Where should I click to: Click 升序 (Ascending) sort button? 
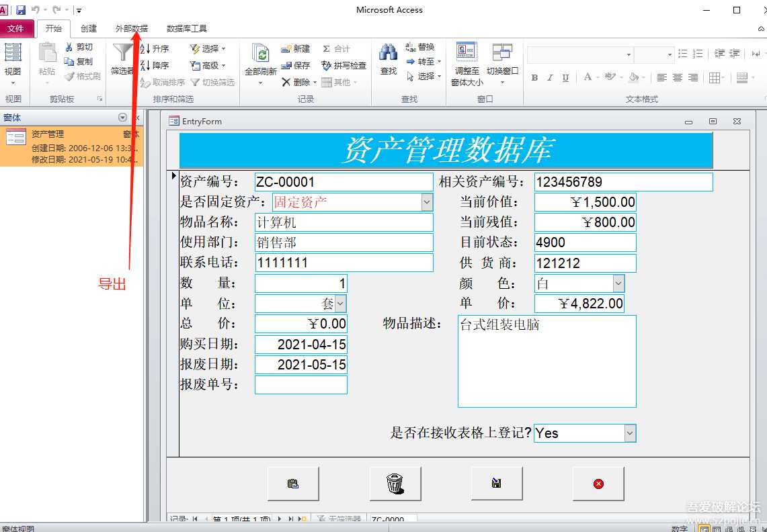coord(155,48)
